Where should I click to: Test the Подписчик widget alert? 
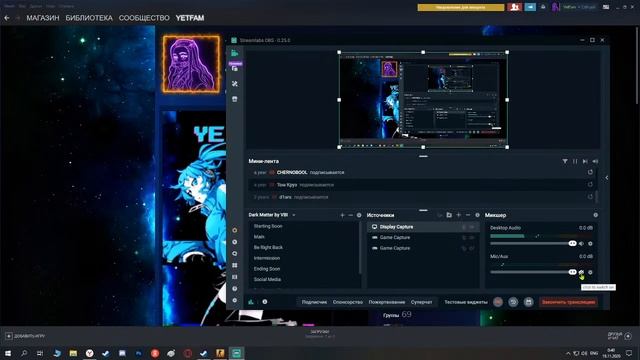click(314, 302)
